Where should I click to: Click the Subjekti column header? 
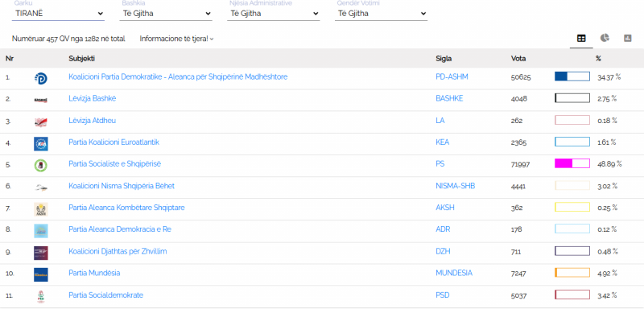point(82,59)
